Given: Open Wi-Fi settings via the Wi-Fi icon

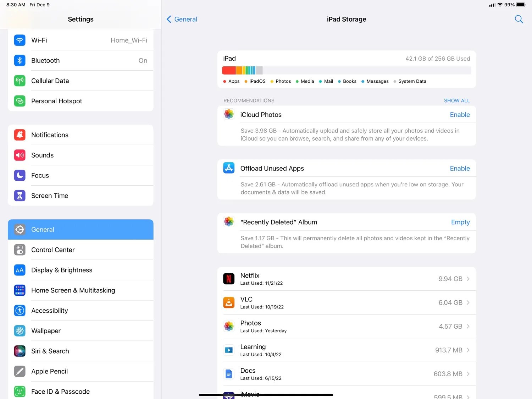Looking at the screenshot, I should click(x=20, y=40).
